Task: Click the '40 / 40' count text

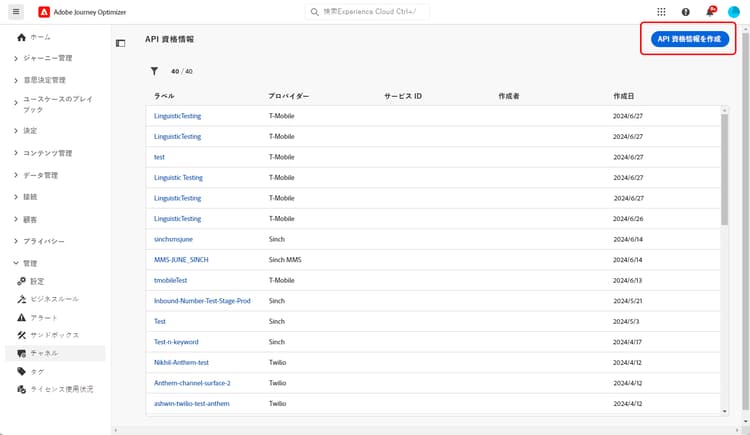Action: coord(182,71)
